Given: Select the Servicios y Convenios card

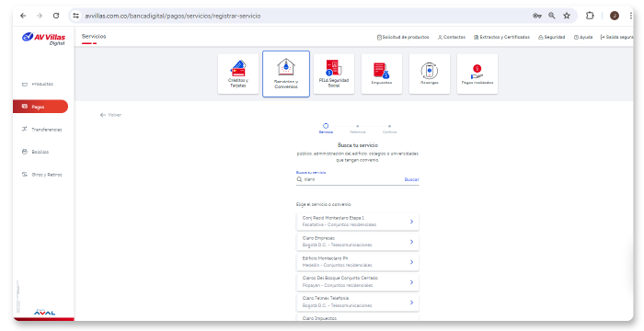Looking at the screenshot, I should tap(286, 74).
